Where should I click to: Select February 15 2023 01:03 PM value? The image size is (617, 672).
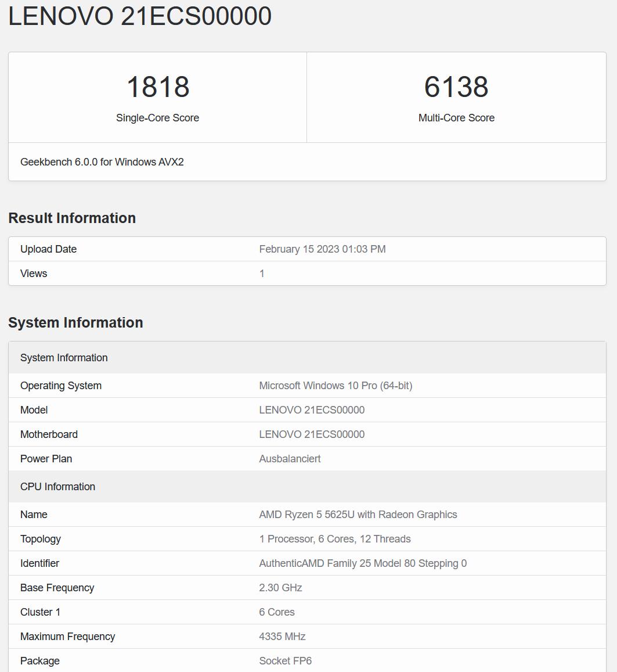pyautogui.click(x=322, y=249)
